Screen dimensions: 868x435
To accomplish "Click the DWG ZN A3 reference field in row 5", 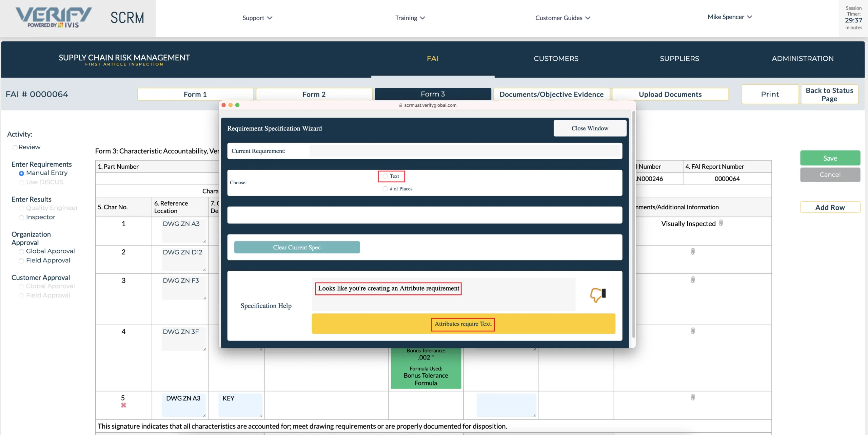I will click(x=184, y=405).
